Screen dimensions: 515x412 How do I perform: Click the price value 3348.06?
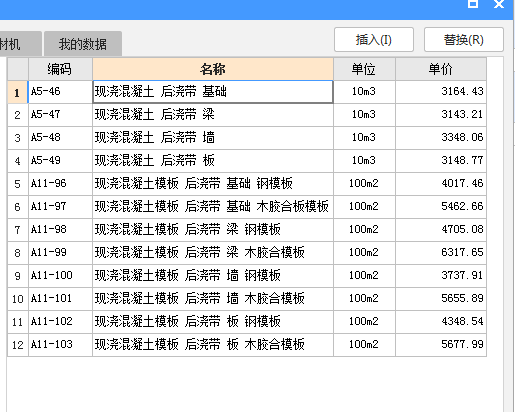(x=462, y=137)
